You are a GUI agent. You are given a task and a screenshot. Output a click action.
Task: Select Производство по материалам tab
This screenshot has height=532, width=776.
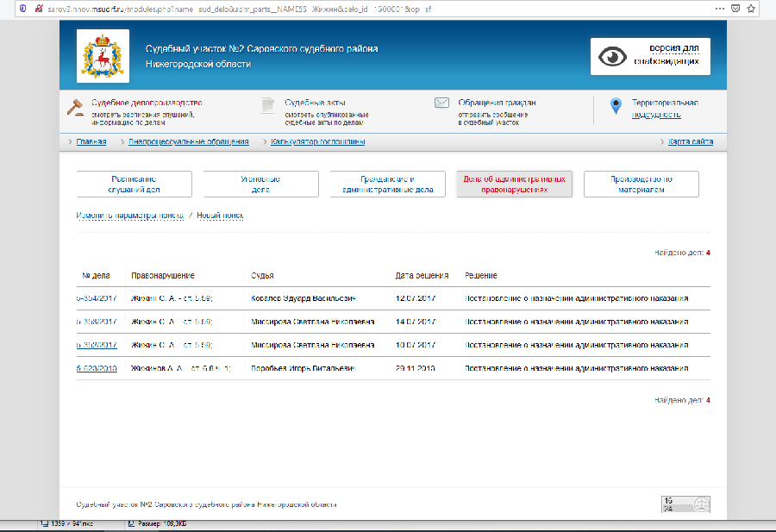coord(641,185)
